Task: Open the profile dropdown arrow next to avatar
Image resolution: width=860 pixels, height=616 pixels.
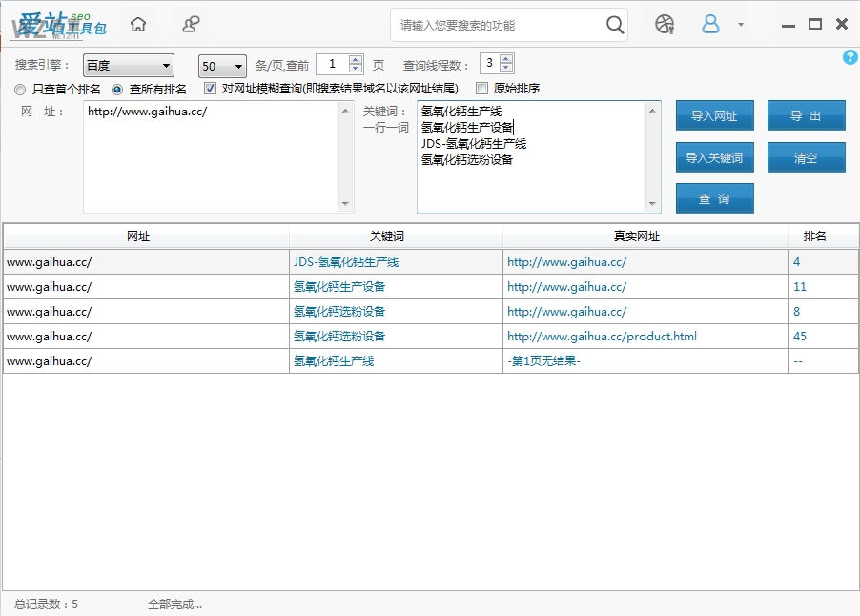Action: 741,24
